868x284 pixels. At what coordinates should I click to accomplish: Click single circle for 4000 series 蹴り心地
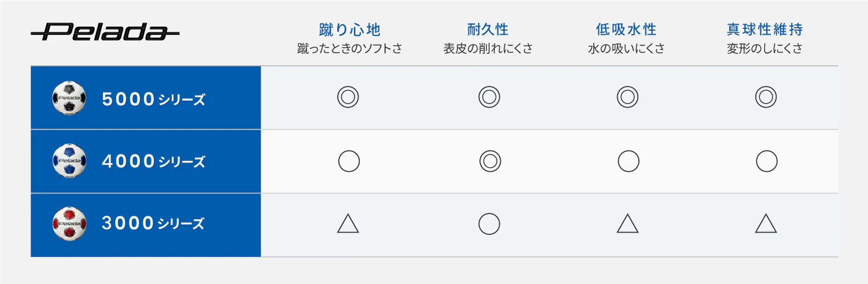pyautogui.click(x=349, y=161)
